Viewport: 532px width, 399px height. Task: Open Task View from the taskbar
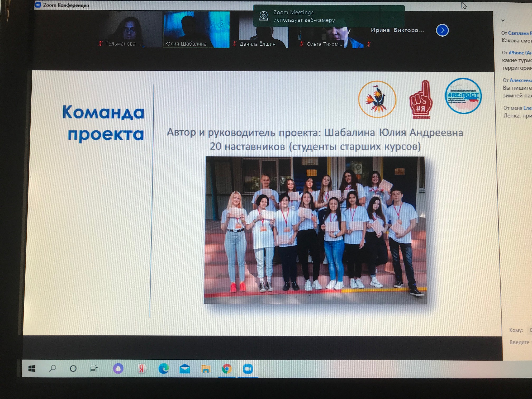click(94, 368)
